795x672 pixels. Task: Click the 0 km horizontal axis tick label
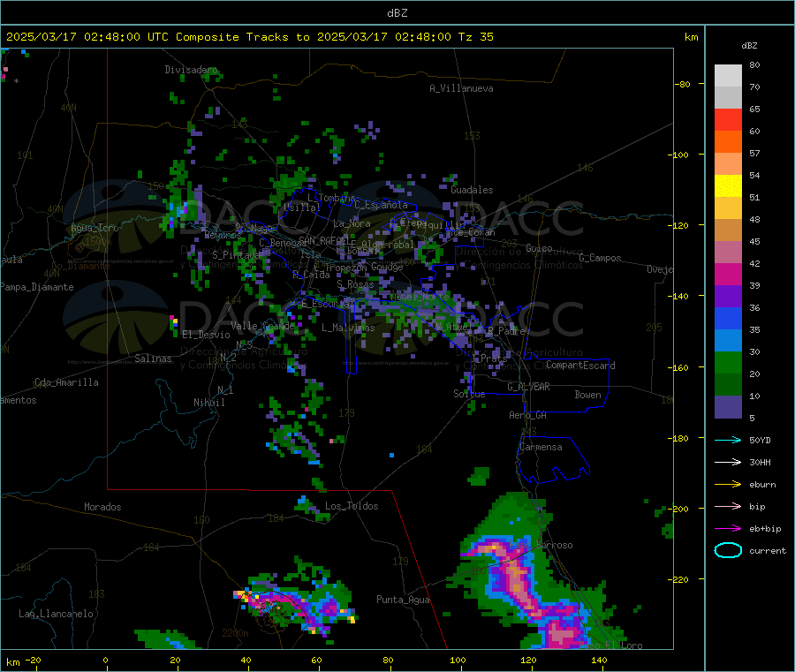pyautogui.click(x=105, y=660)
